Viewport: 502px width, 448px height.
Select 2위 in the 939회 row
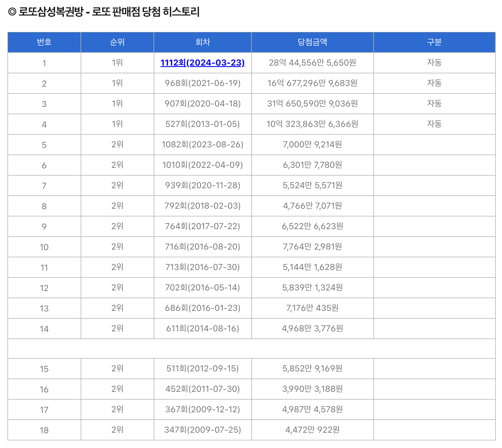pyautogui.click(x=117, y=185)
